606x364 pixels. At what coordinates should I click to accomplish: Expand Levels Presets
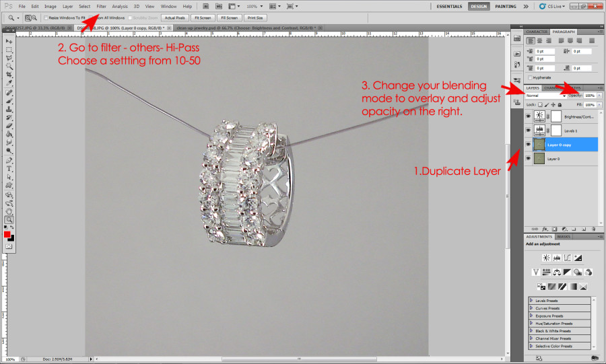pos(531,300)
